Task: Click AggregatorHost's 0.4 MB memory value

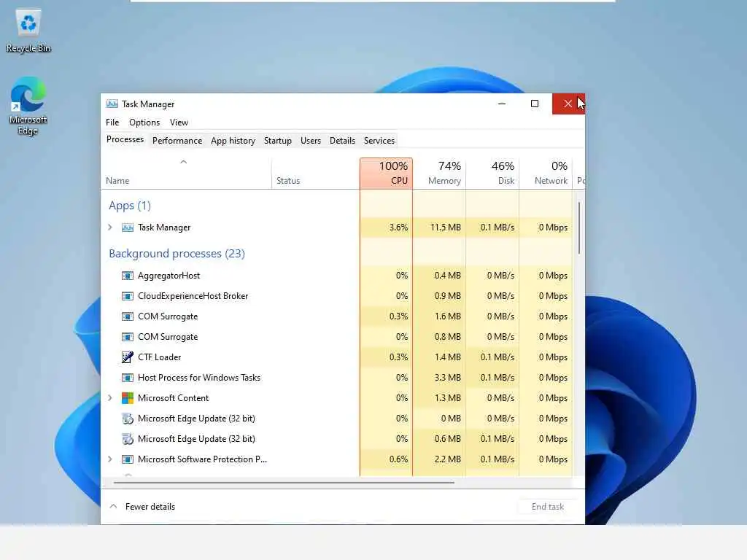Action: click(x=448, y=276)
